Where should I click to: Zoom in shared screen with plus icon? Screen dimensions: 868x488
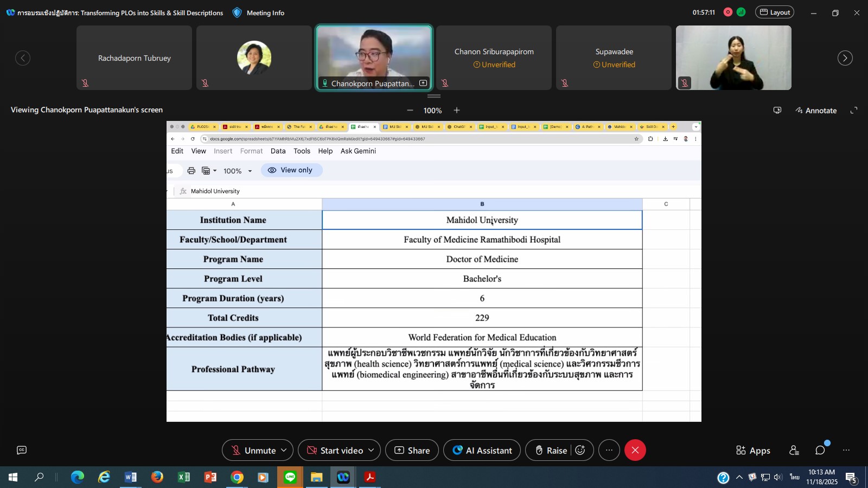tap(457, 110)
